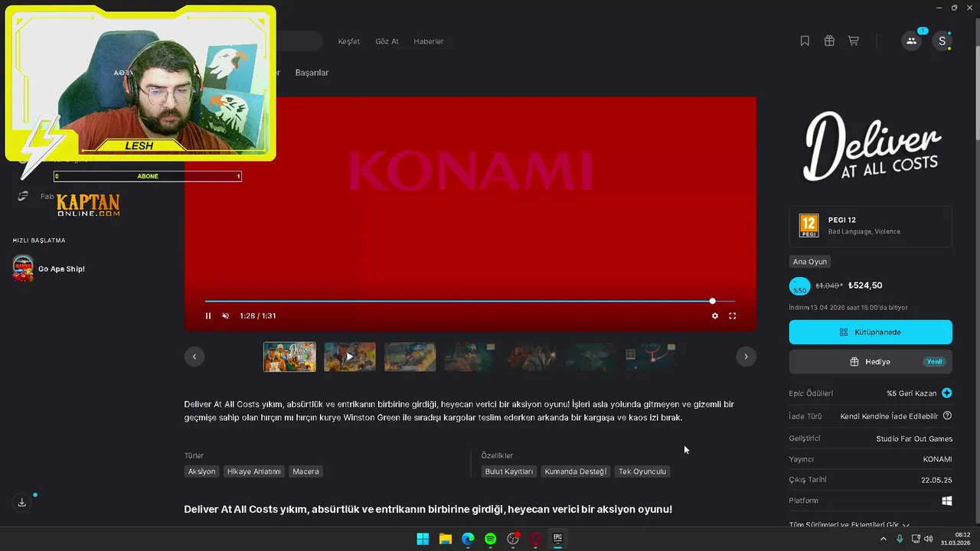The image size is (980, 551).
Task: Click the ₺524,50 discounted price
Action: coord(865,285)
